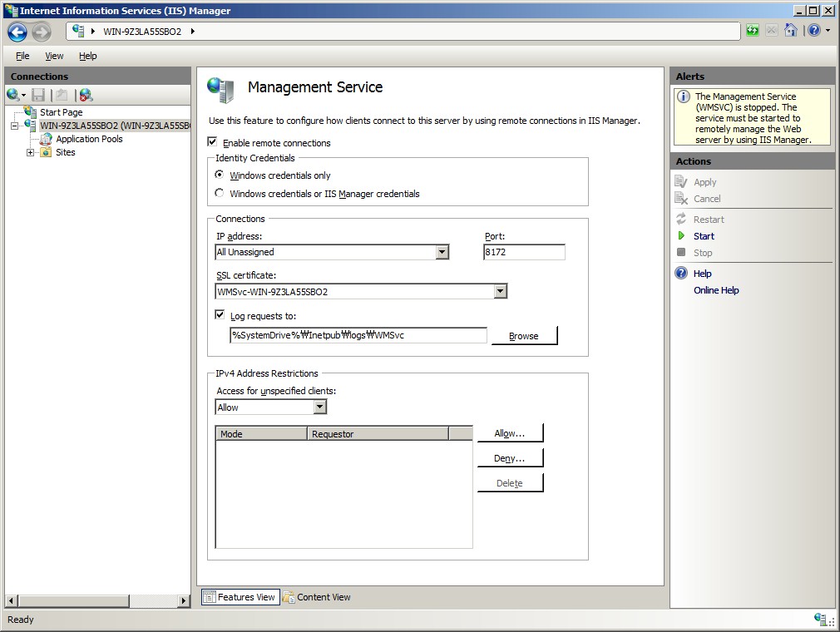The image size is (840, 632).
Task: Click the information icon in the Alerts box
Action: [x=683, y=97]
